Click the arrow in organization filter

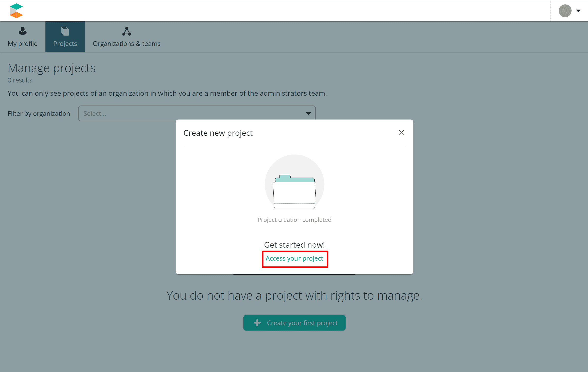click(x=308, y=113)
